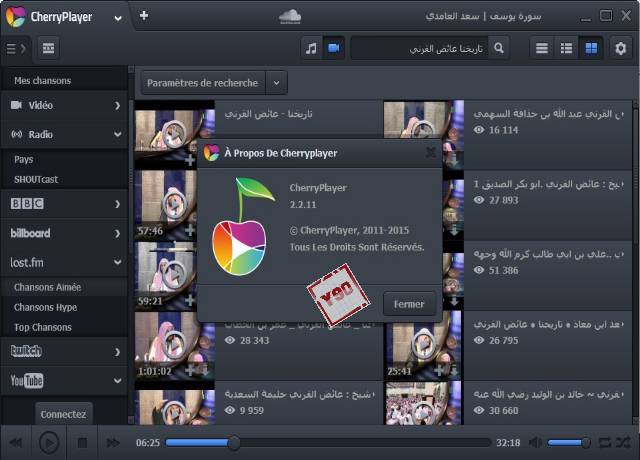Click the stop button

82,443
